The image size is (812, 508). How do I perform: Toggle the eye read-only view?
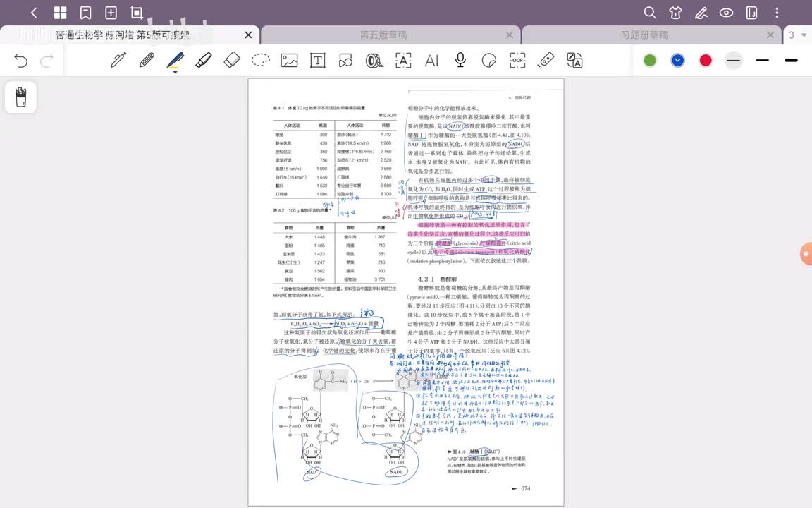pyautogui.click(x=726, y=13)
